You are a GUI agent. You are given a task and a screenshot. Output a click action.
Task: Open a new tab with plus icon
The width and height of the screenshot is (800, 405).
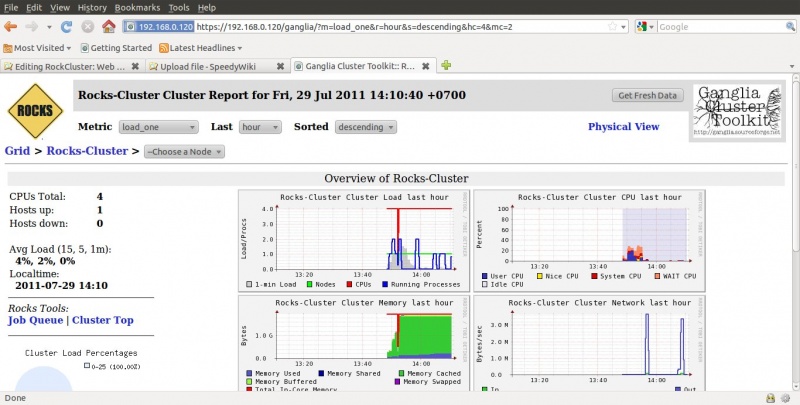pos(446,66)
